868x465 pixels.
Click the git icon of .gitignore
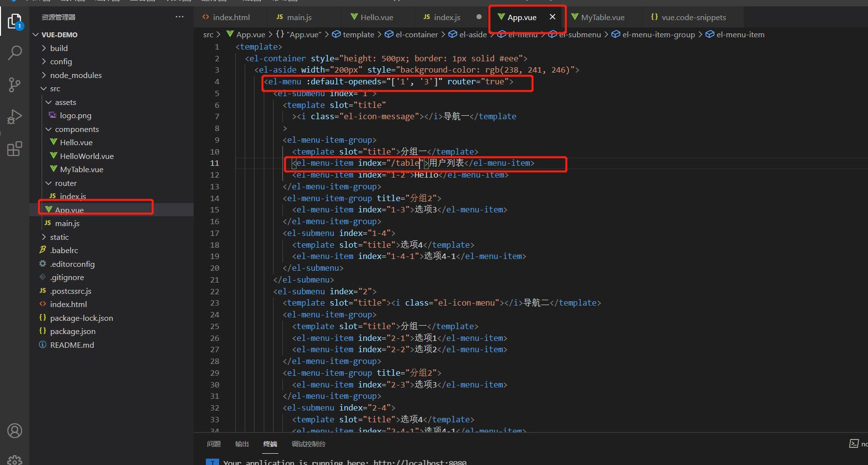coord(43,277)
